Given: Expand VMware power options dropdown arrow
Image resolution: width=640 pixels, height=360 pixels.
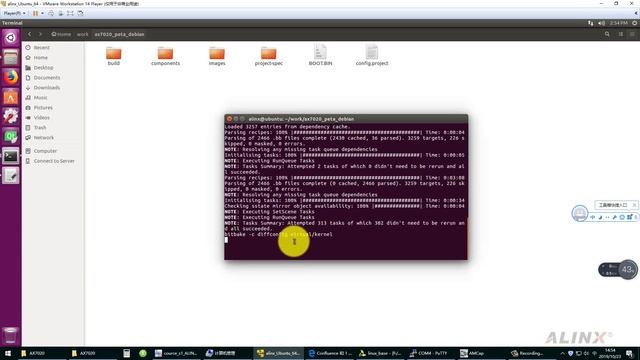Looking at the screenshot, I should tap(42, 13).
